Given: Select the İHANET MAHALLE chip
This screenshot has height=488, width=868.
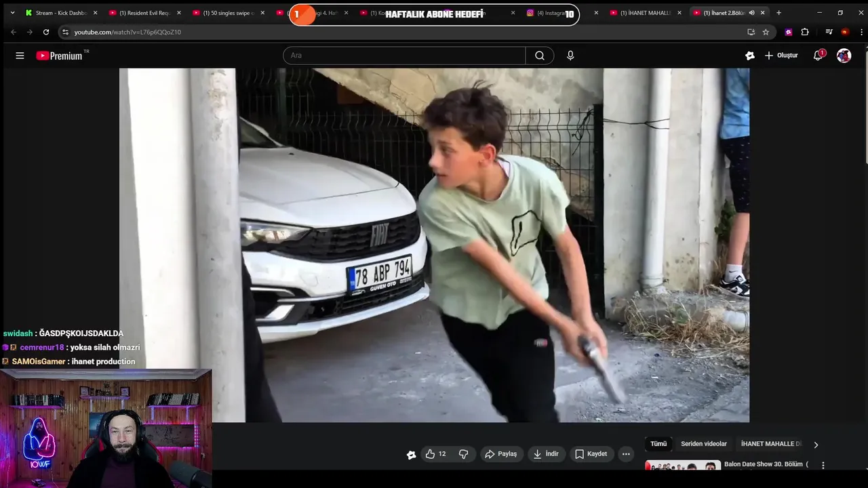Looking at the screenshot, I should tap(771, 444).
